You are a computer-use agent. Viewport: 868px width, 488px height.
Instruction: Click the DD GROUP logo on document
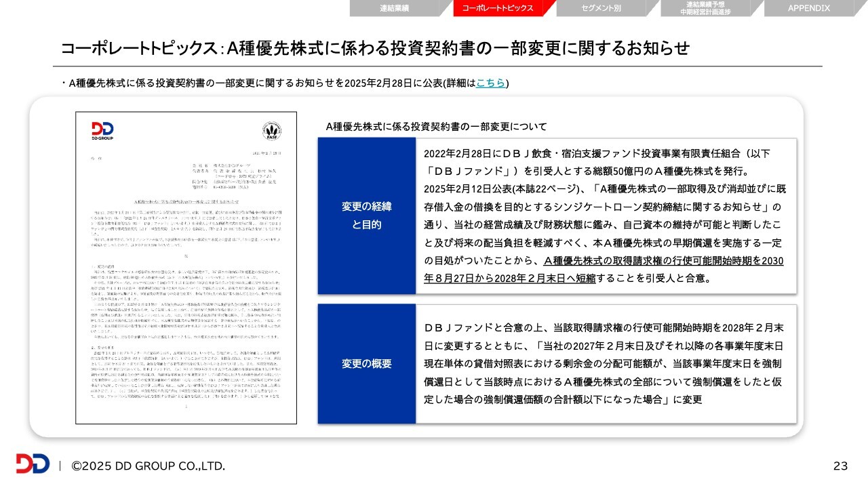tap(102, 130)
